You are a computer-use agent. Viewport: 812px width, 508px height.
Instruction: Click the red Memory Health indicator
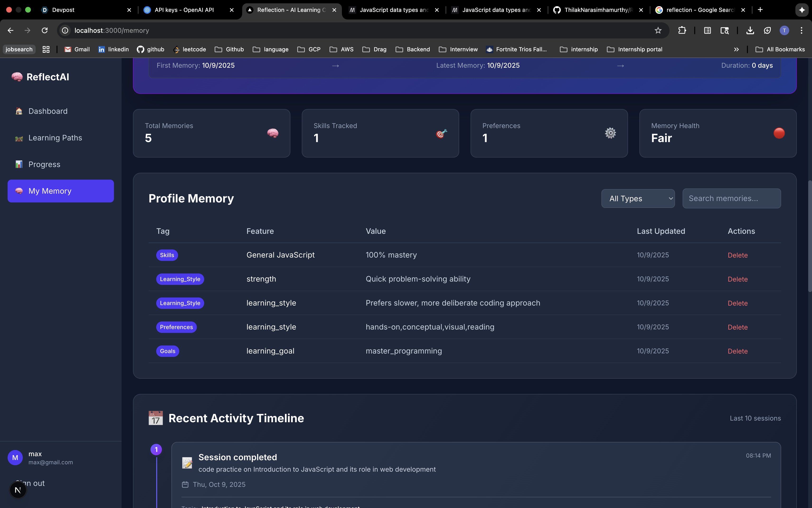point(779,133)
